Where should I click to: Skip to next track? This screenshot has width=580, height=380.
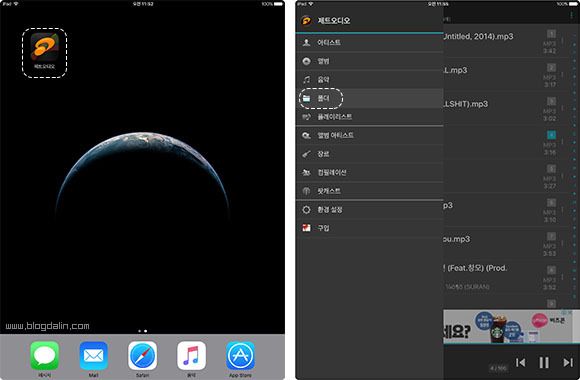(x=568, y=363)
